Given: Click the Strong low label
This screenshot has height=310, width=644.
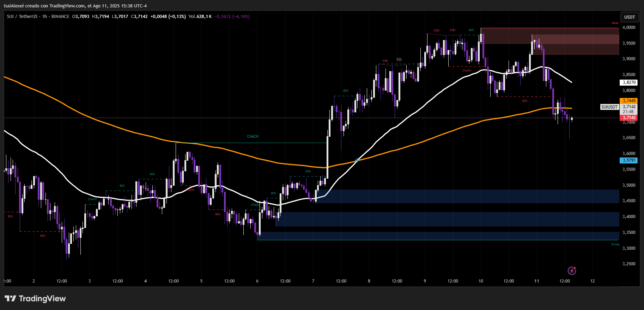Looking at the screenshot, I should click(615, 244).
